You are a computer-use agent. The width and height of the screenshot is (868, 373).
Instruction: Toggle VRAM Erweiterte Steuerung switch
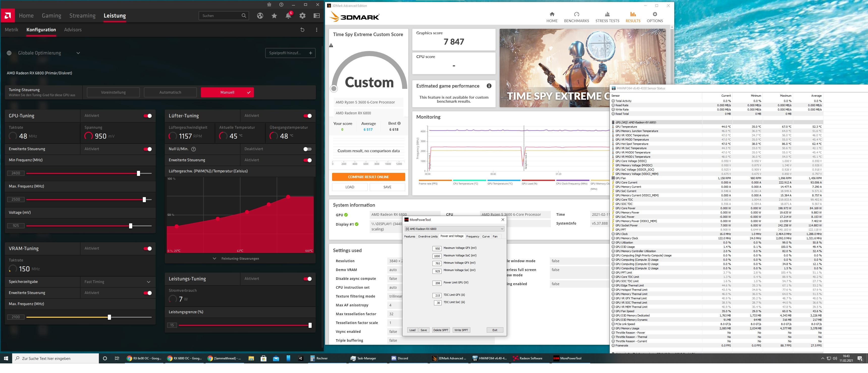tap(148, 293)
